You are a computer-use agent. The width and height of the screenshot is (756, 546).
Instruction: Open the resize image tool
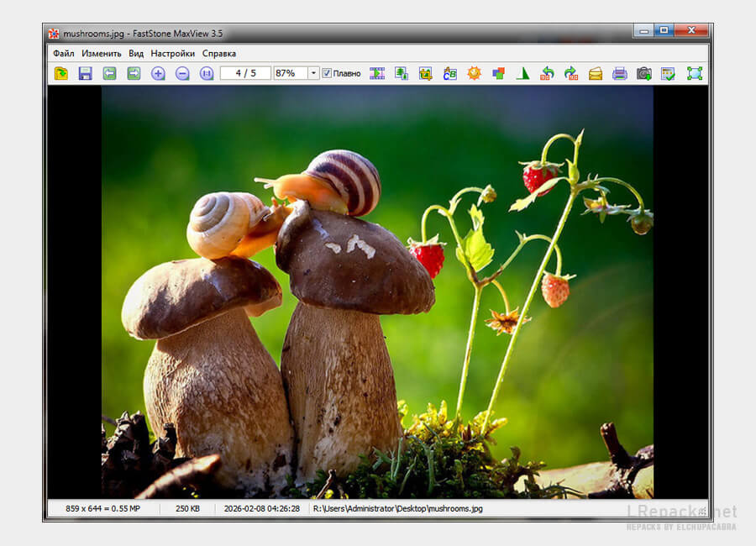(x=402, y=74)
